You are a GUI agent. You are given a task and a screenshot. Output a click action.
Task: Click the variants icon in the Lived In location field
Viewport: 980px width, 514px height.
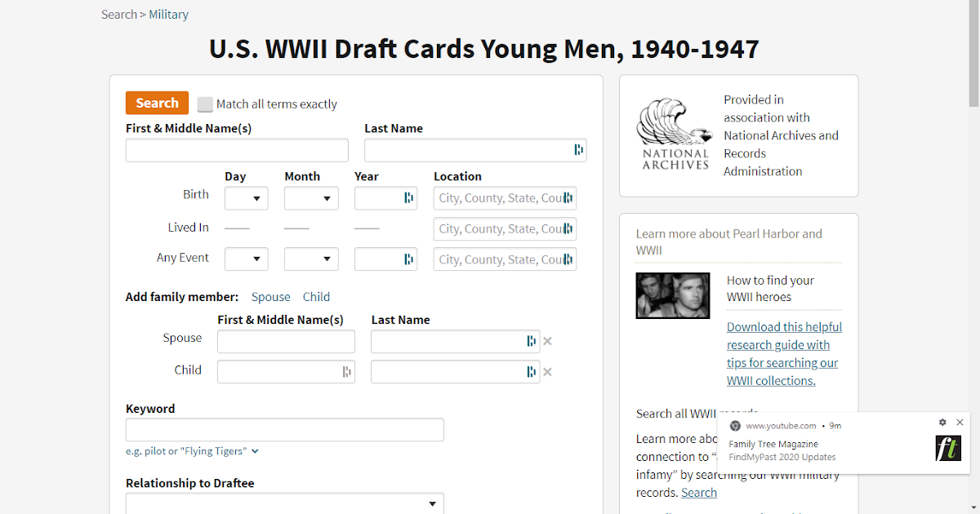coord(571,228)
